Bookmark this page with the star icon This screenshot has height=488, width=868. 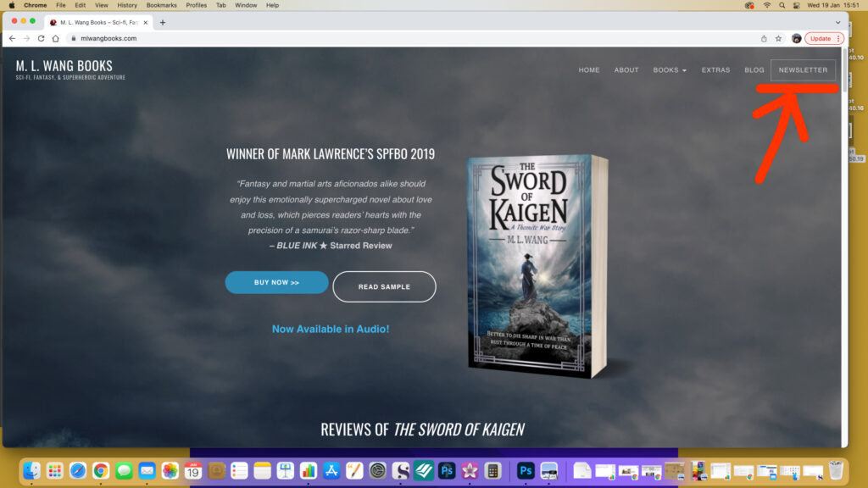click(x=778, y=38)
